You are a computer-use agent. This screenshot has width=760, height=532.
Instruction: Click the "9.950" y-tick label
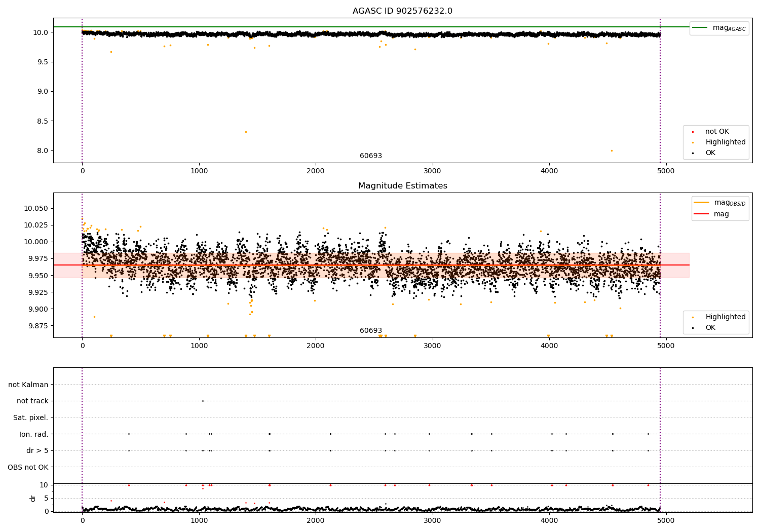[38, 276]
